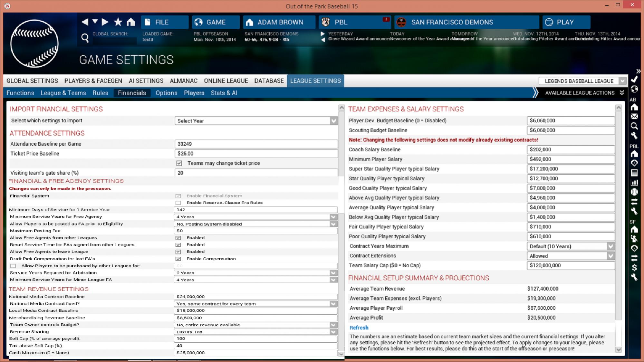Enable Reserve-Clause Era Rules checkbox

coord(178,203)
